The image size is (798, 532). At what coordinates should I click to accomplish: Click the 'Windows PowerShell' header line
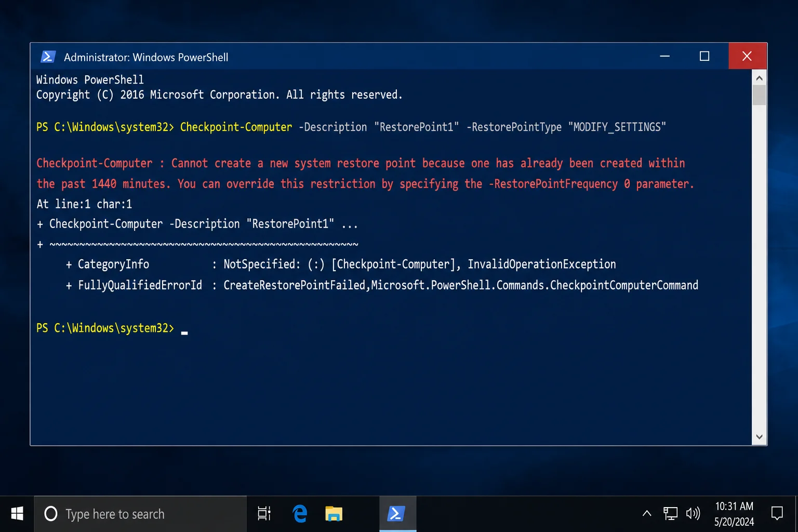click(x=90, y=79)
